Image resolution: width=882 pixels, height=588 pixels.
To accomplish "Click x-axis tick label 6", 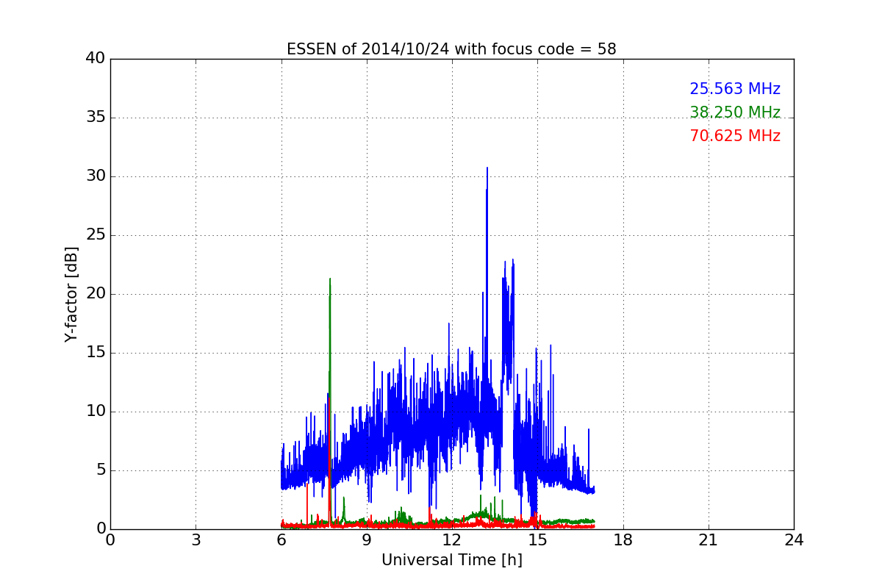I will [x=281, y=539].
